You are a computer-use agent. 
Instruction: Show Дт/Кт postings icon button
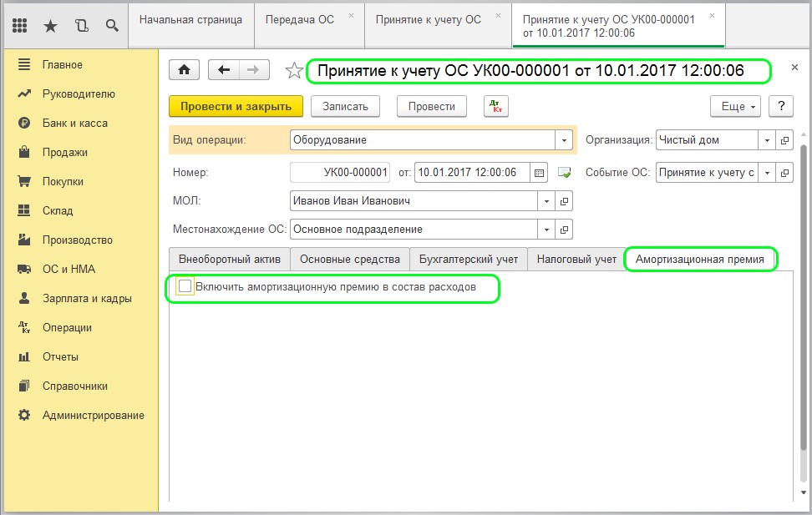point(496,106)
